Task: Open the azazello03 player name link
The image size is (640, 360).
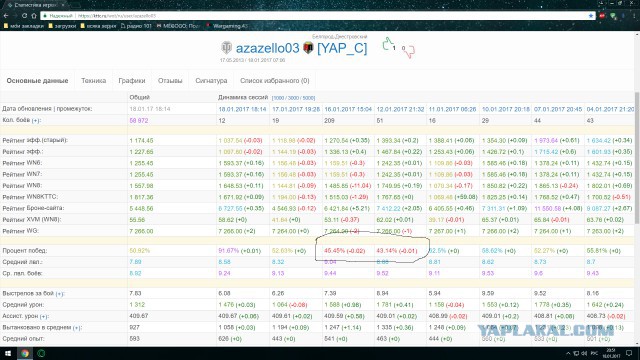Action: (x=268, y=48)
